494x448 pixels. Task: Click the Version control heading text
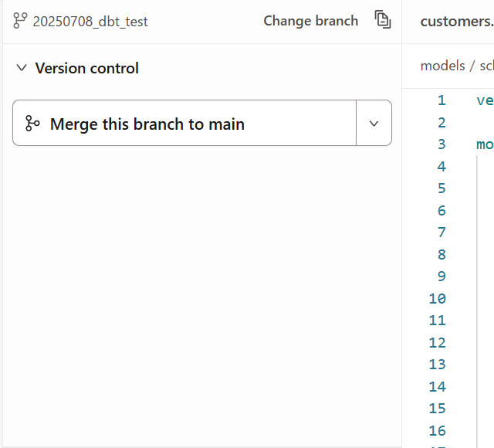click(86, 68)
